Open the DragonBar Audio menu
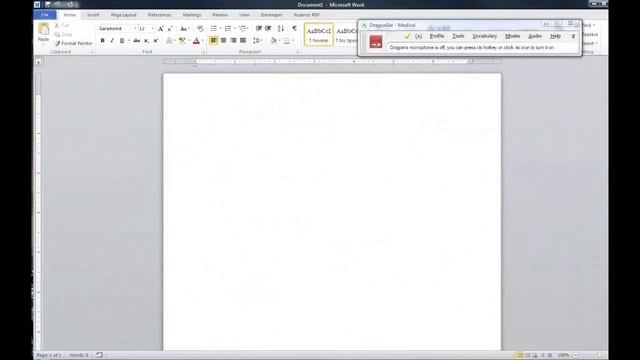Viewport: 640px width, 360px height. click(535, 36)
